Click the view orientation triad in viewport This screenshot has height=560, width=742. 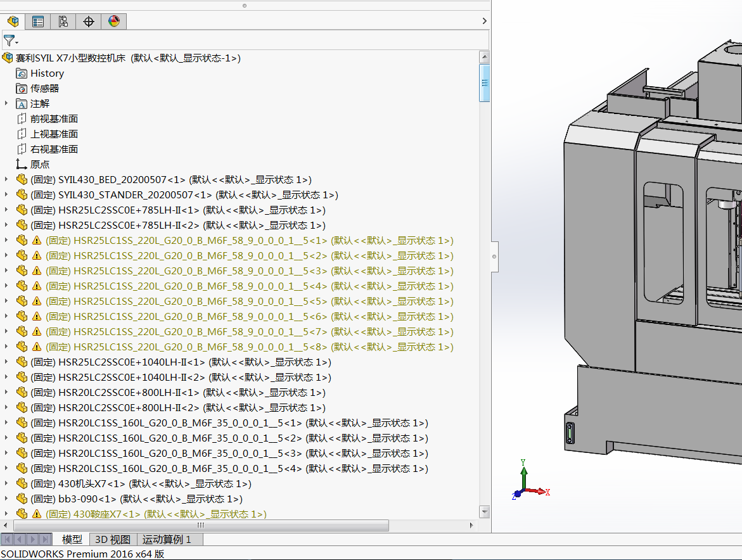530,480
